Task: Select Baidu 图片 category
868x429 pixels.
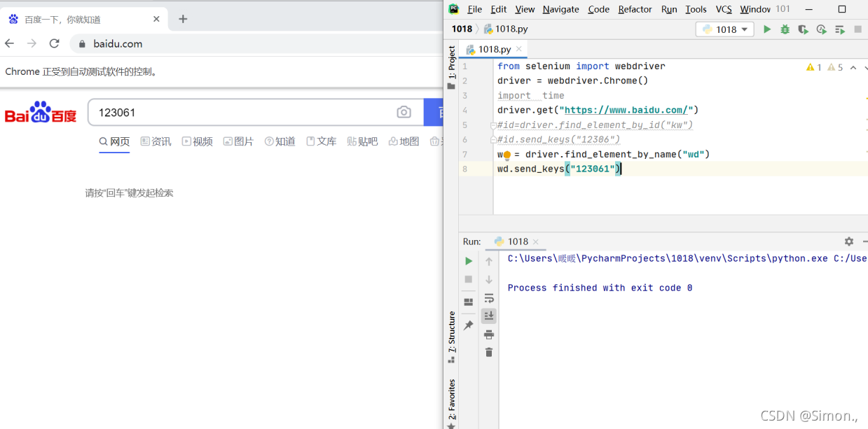Action: point(238,141)
